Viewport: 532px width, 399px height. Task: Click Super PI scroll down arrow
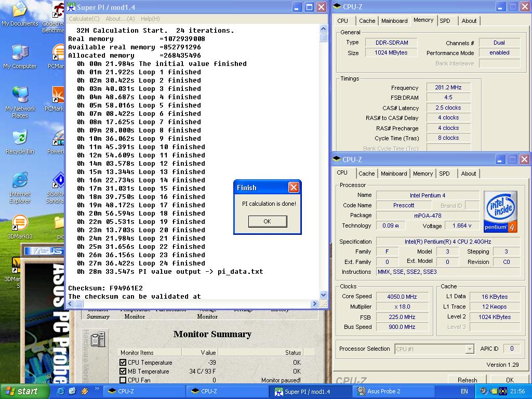(x=323, y=295)
